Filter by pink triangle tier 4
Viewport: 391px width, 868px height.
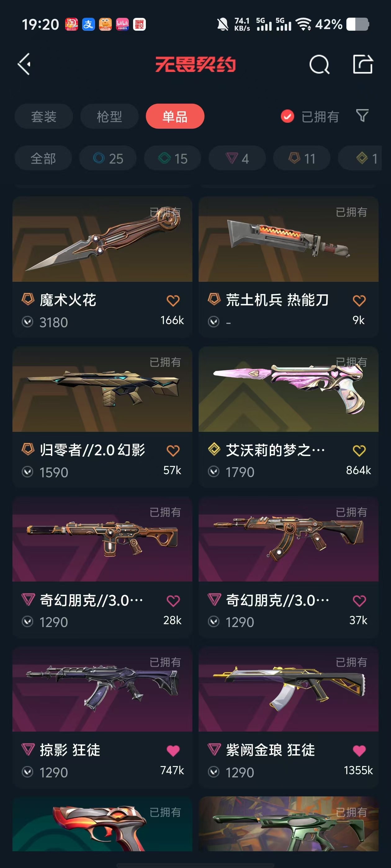pyautogui.click(x=237, y=158)
